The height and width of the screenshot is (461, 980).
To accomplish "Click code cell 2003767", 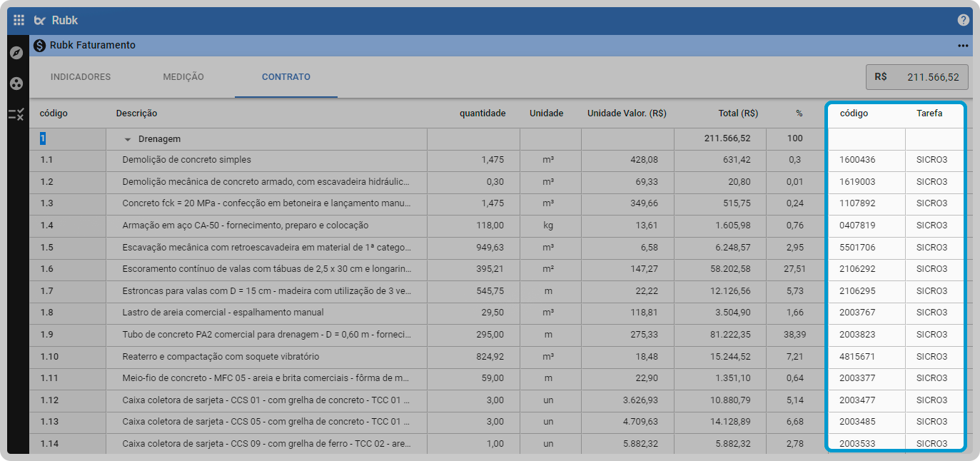I will 867,313.
